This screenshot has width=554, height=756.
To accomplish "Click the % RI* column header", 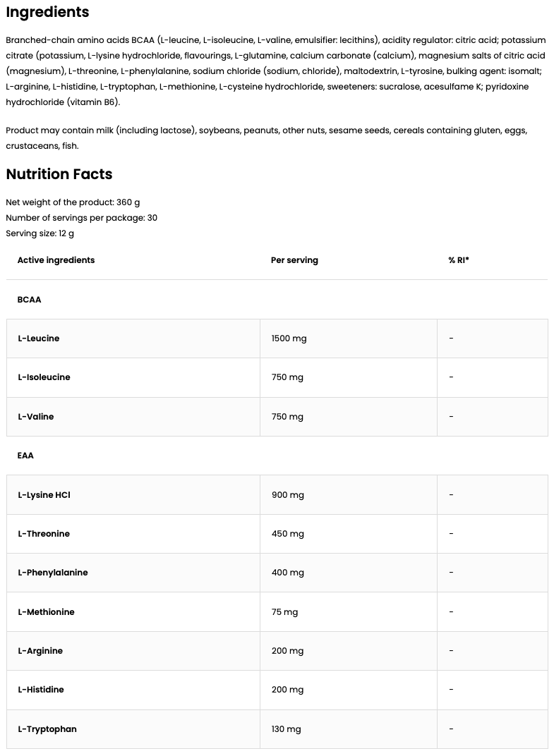I will tap(459, 260).
